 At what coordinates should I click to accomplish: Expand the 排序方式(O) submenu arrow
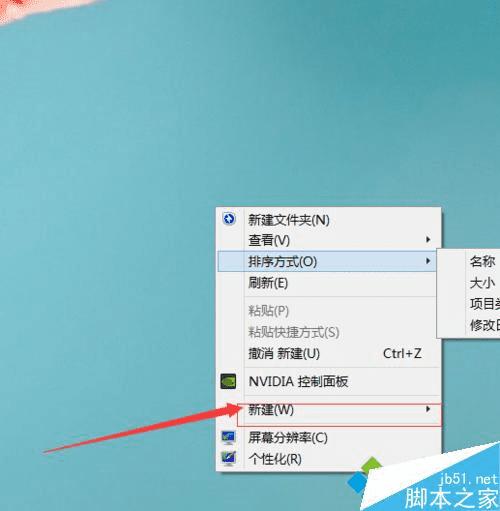(428, 261)
